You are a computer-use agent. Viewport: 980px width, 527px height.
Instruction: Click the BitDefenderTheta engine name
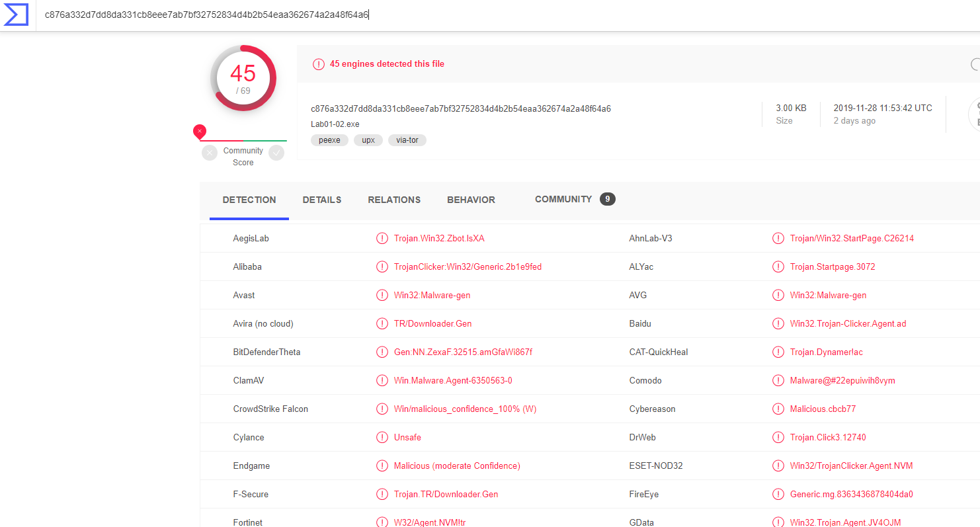266,352
